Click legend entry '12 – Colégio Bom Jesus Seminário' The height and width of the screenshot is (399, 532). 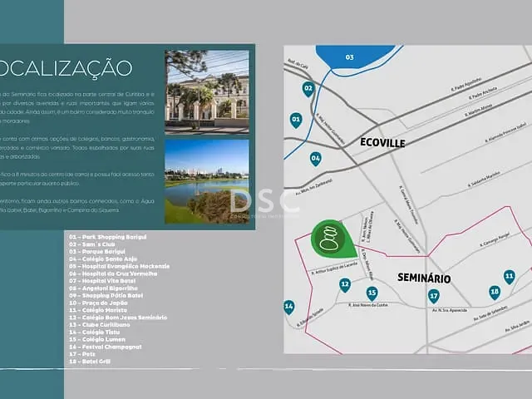point(118,318)
